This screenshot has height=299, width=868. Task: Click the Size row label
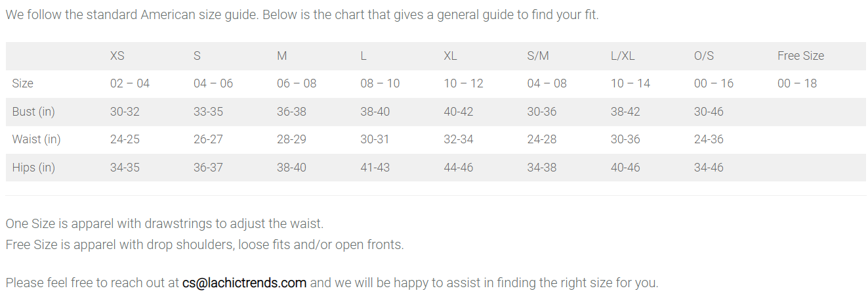point(22,83)
